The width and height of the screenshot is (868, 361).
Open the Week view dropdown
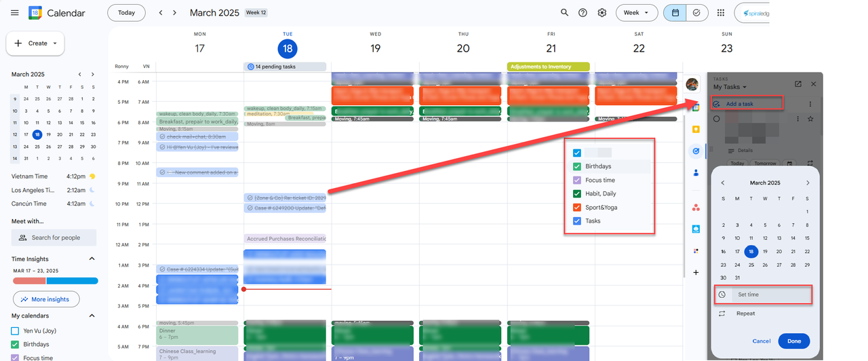(637, 13)
